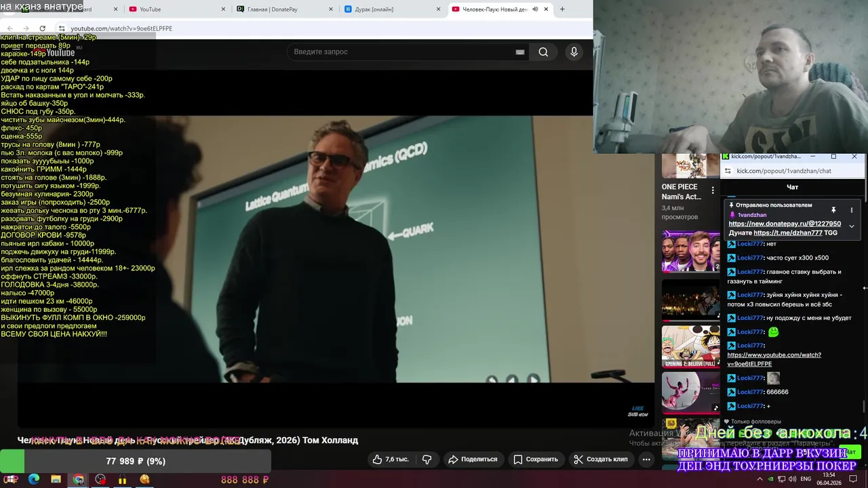The image size is (868, 488).
Task: Click the 1vandzhan username in pinned message
Action: coord(752,215)
